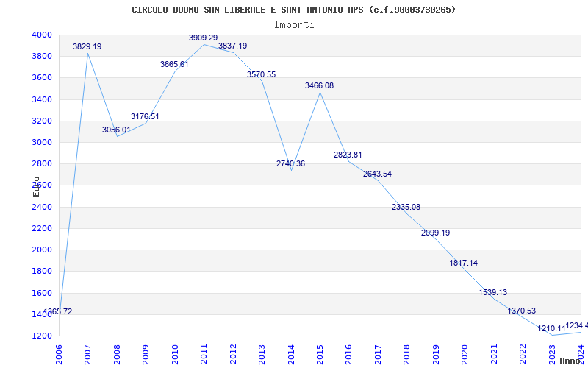Select the 3056.01 value label
Image resolution: width=588 pixels, height=368 pixels.
[116, 130]
